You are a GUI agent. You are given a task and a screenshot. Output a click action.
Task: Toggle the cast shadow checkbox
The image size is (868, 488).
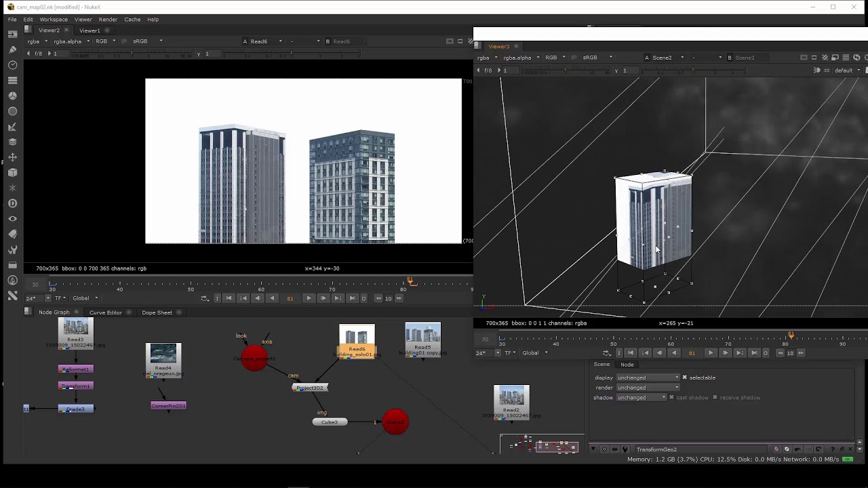pos(671,397)
